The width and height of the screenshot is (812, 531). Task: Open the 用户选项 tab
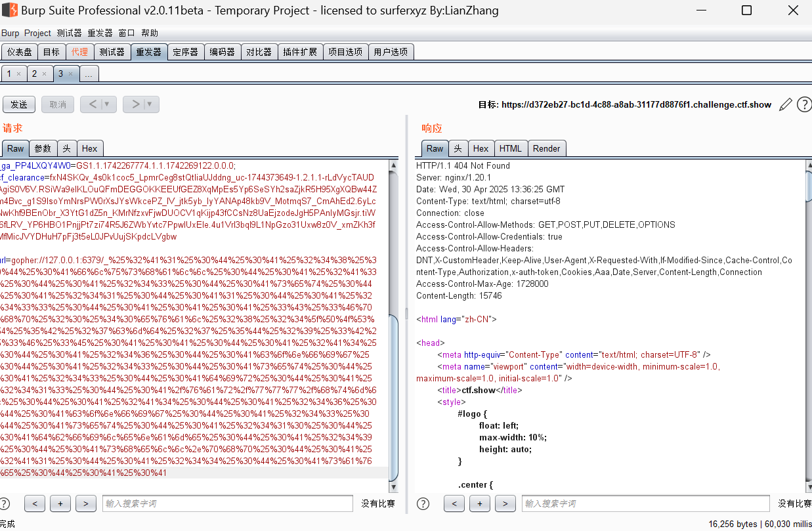(391, 52)
